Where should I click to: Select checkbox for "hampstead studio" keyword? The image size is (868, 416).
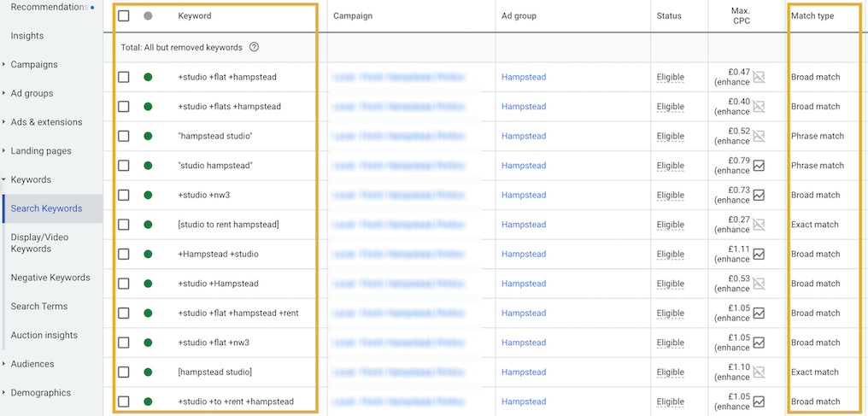pos(123,136)
